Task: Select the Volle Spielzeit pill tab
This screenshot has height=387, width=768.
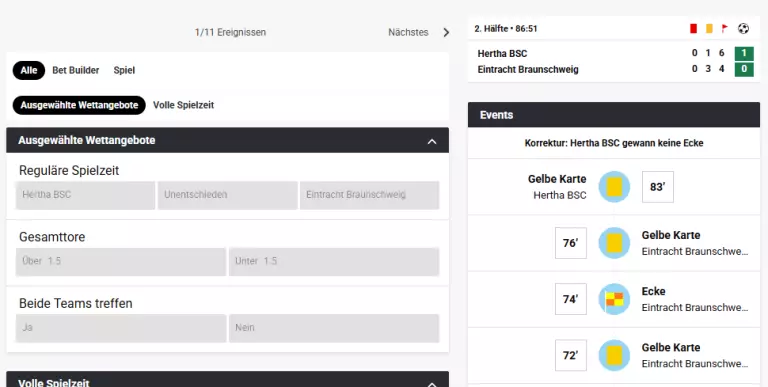Action: [184, 105]
